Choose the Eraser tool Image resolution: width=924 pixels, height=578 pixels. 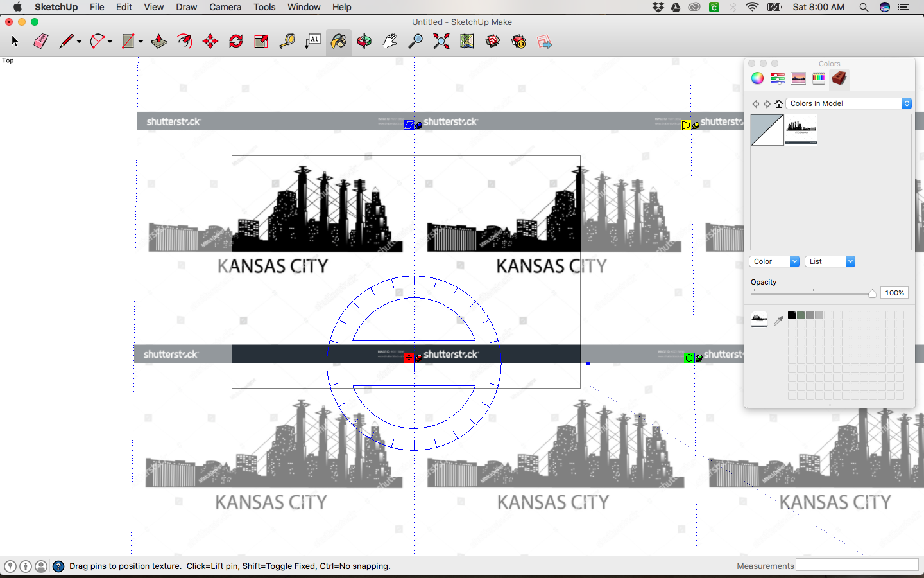pos(40,42)
